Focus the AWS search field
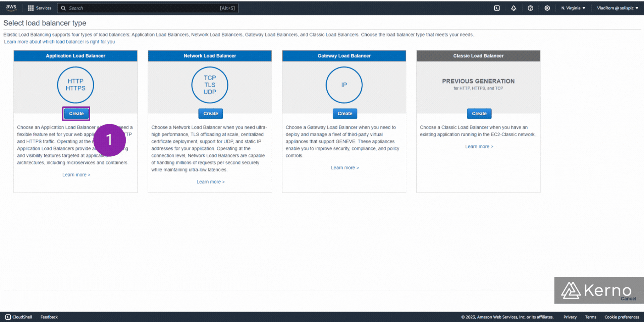 [148, 8]
